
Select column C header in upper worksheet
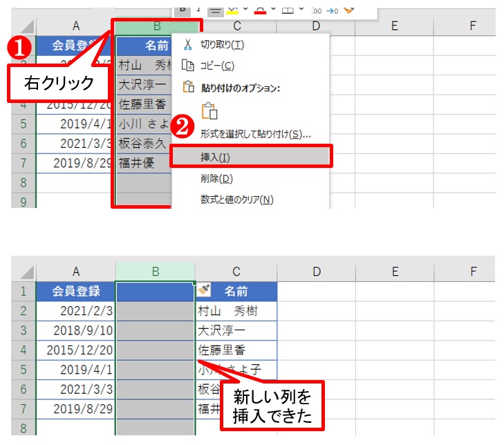237,26
